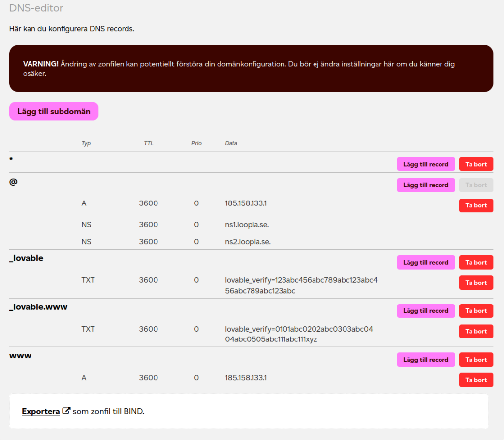Click the Exportera link
504x440 pixels.
pos(40,411)
